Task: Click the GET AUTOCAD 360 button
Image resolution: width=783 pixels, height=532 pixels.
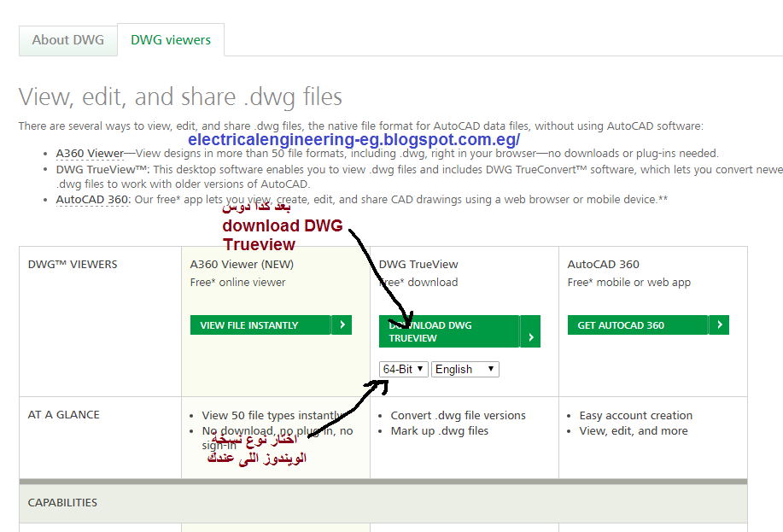Action: (636, 324)
